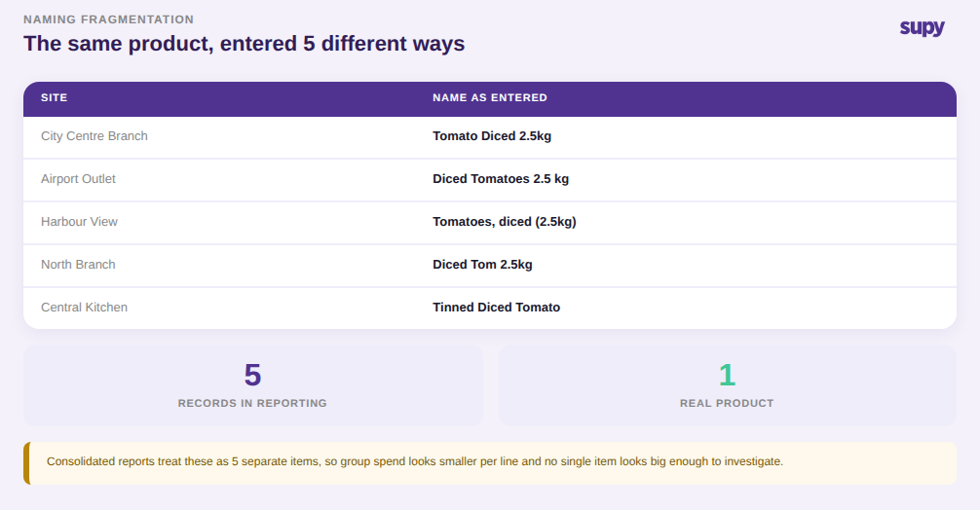The image size is (980, 510).
Task: Click the North Branch cell
Action: (78, 265)
